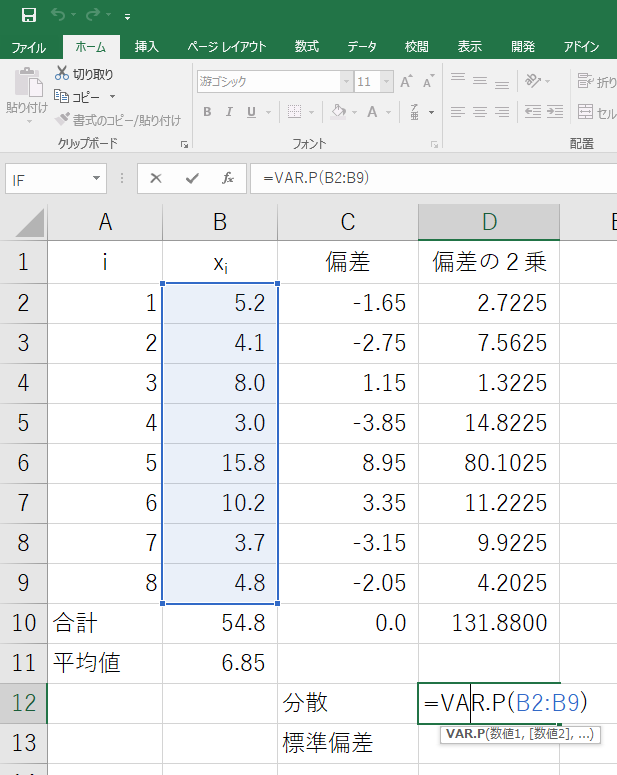This screenshot has height=775, width=617.
Task: Save the workbook with the floppy icon
Action: click(x=29, y=15)
